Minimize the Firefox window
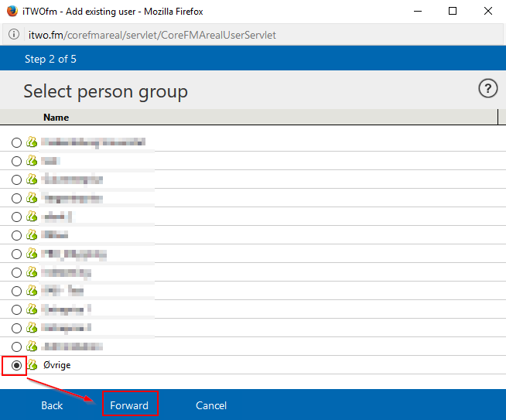This screenshot has height=420, width=506. [x=417, y=11]
